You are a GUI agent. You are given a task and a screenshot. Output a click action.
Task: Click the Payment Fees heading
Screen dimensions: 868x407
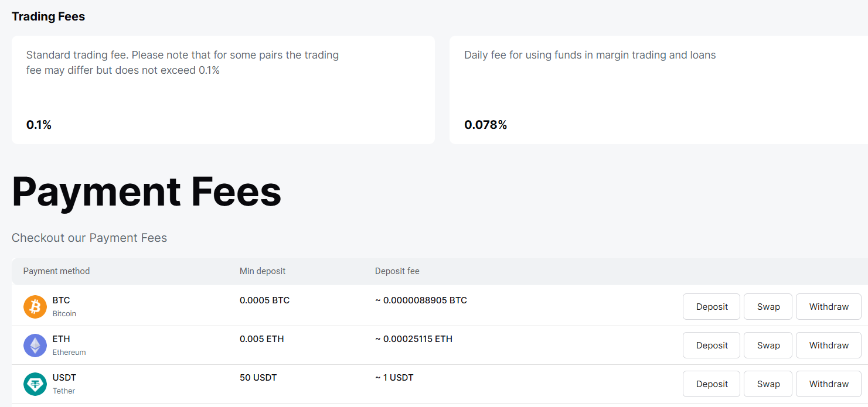pos(146,192)
